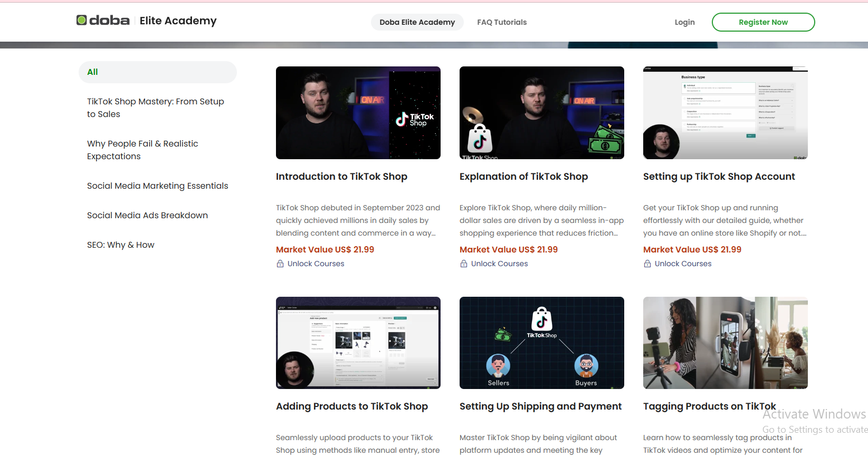Click description starting 'Explore TikTok Shop, where daily'
Image resolution: width=868 pixels, height=457 pixels.
click(541, 220)
